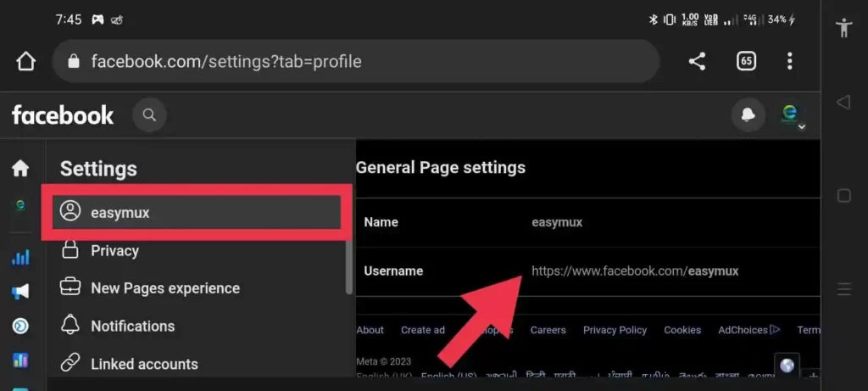Open the browser three-dot menu

click(x=789, y=61)
